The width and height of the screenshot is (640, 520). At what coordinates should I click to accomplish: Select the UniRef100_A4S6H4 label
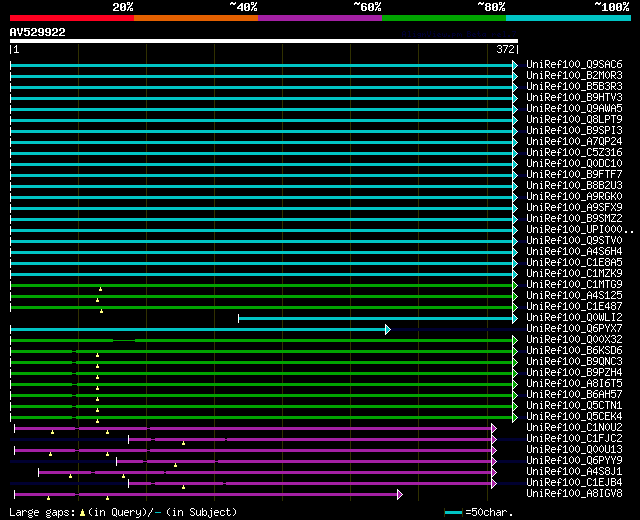click(x=574, y=252)
